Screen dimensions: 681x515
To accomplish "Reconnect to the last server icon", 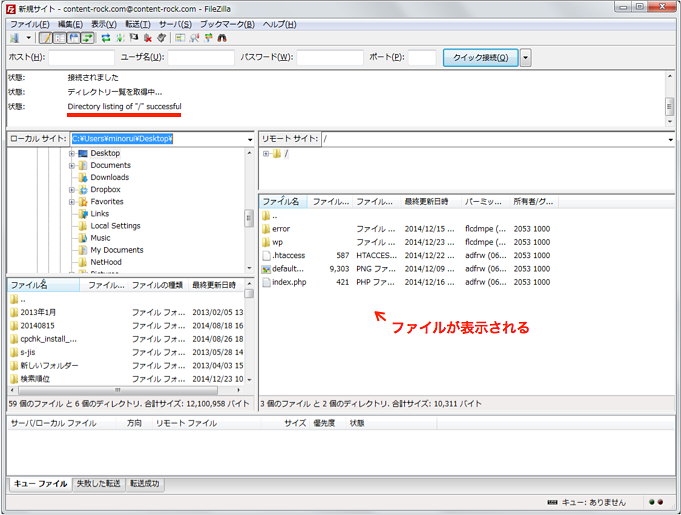I will tap(162, 38).
